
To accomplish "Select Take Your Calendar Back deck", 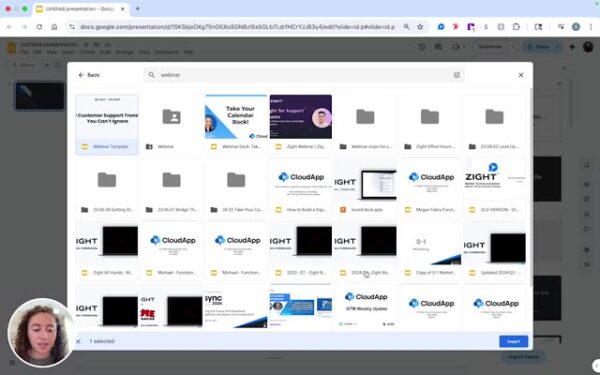I will 236,124.
